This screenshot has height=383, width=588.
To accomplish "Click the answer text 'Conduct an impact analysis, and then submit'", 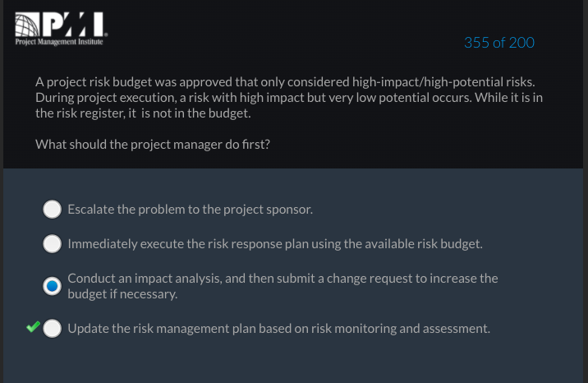I will [191, 279].
